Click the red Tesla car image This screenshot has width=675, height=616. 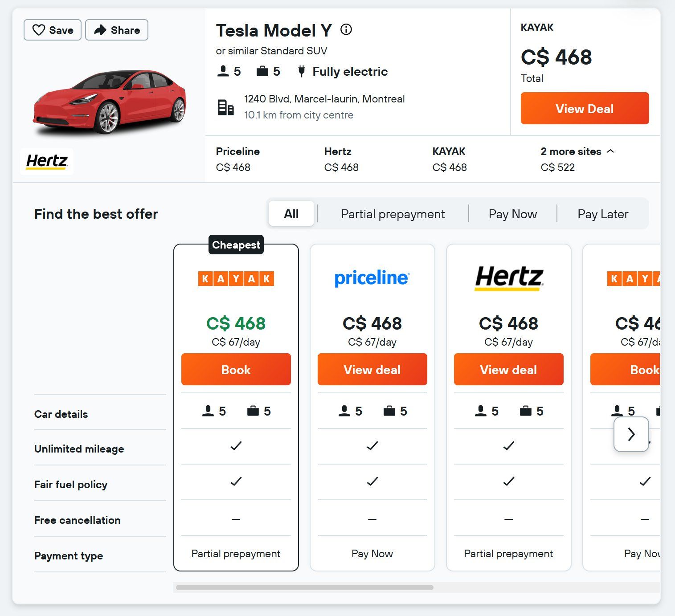coord(109,102)
